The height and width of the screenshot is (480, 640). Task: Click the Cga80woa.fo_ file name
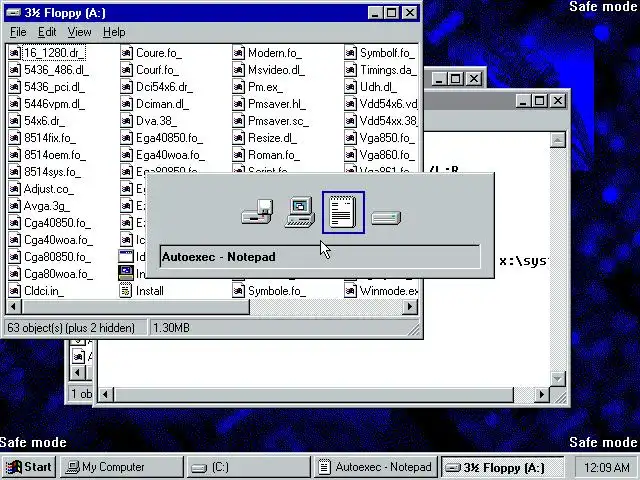[x=58, y=274]
